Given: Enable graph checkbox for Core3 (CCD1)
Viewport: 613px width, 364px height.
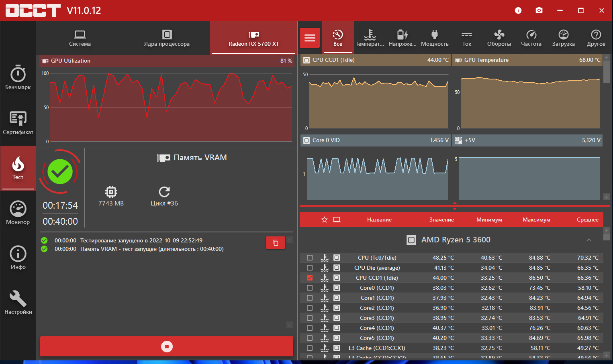Looking at the screenshot, I should [310, 318].
